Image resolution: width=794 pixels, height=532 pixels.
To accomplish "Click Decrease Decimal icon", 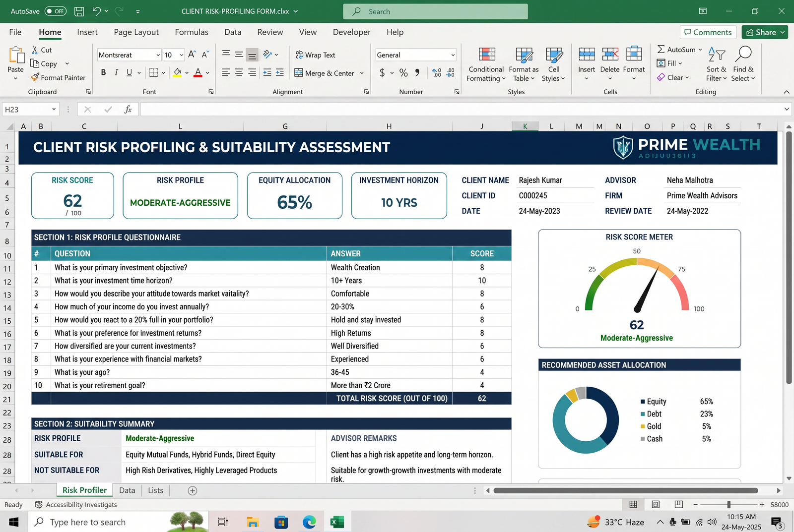I will (451, 73).
